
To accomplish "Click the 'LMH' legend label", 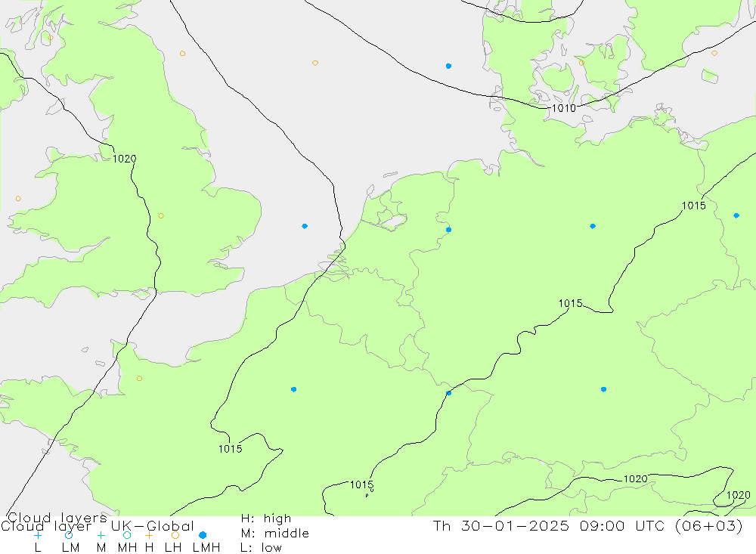I will [206, 548].
